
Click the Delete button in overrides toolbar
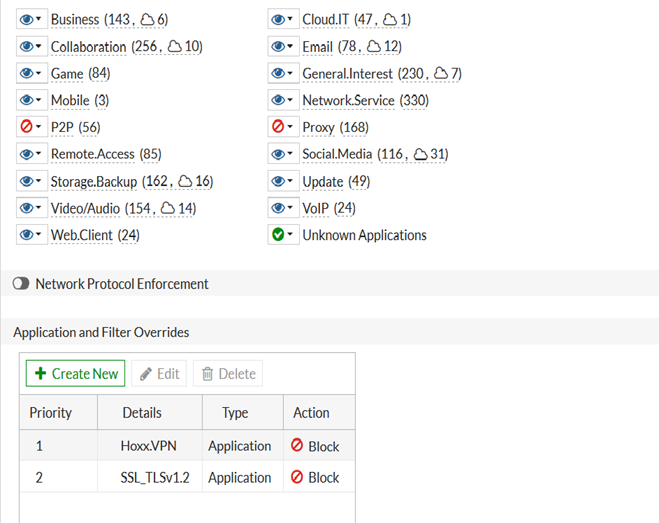coord(228,374)
